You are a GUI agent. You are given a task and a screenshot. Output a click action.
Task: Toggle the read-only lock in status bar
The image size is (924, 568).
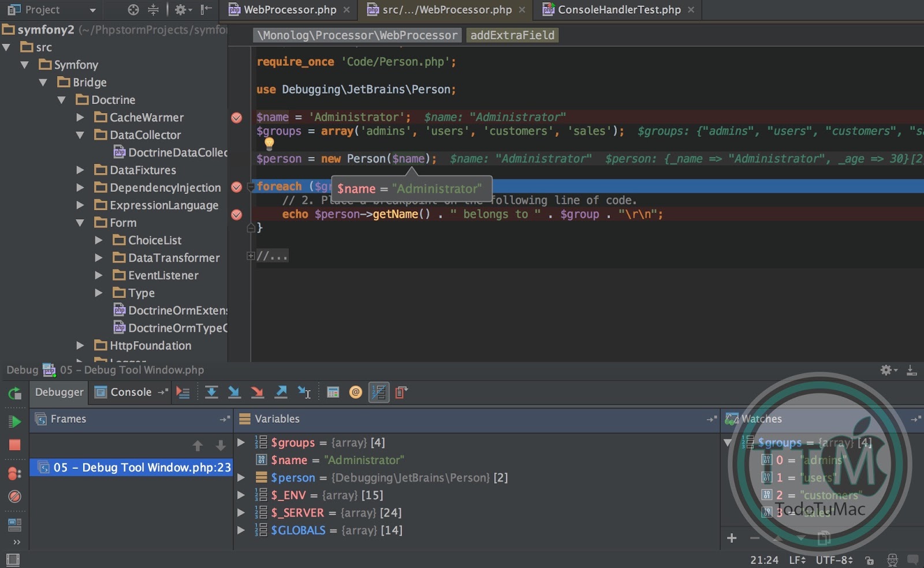pos(869,560)
